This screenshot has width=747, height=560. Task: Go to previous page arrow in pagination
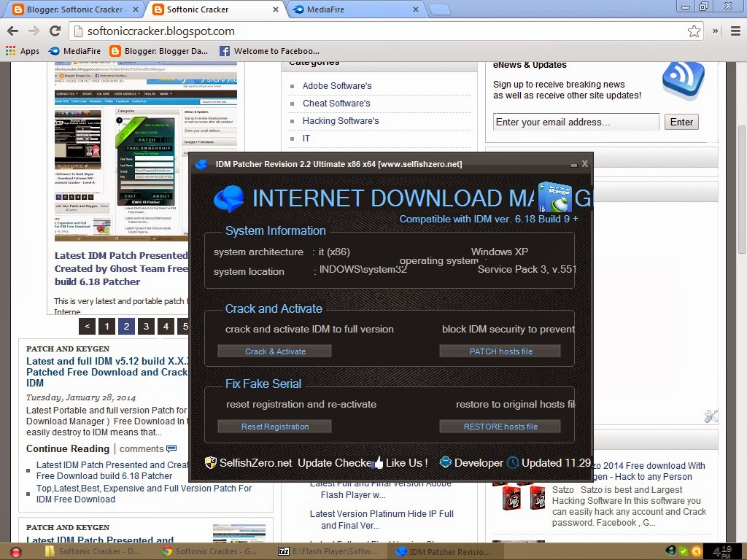[x=87, y=326]
